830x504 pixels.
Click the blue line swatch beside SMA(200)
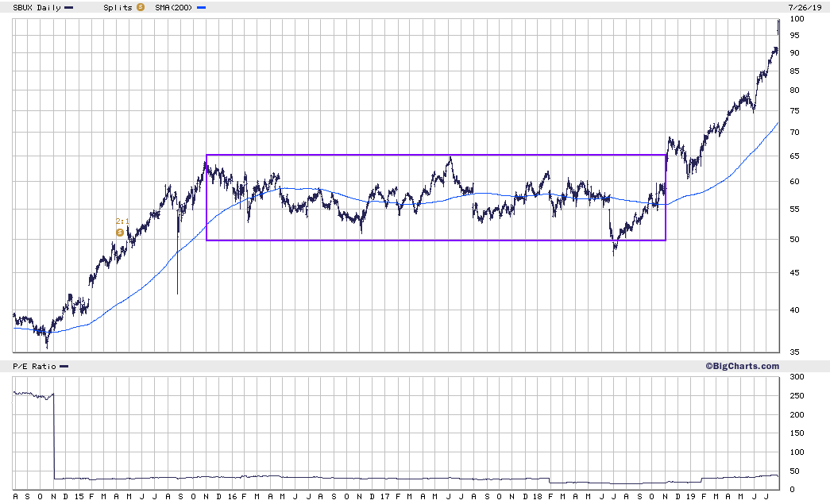201,8
